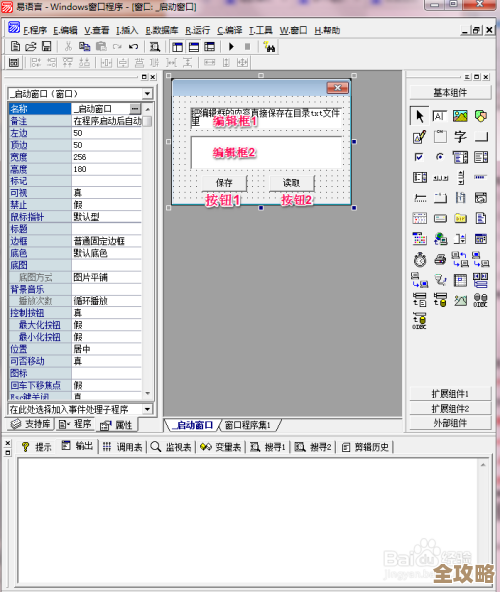500x592 pixels.
Task: Open the 剪辑历史 tab
Action: pos(365,447)
